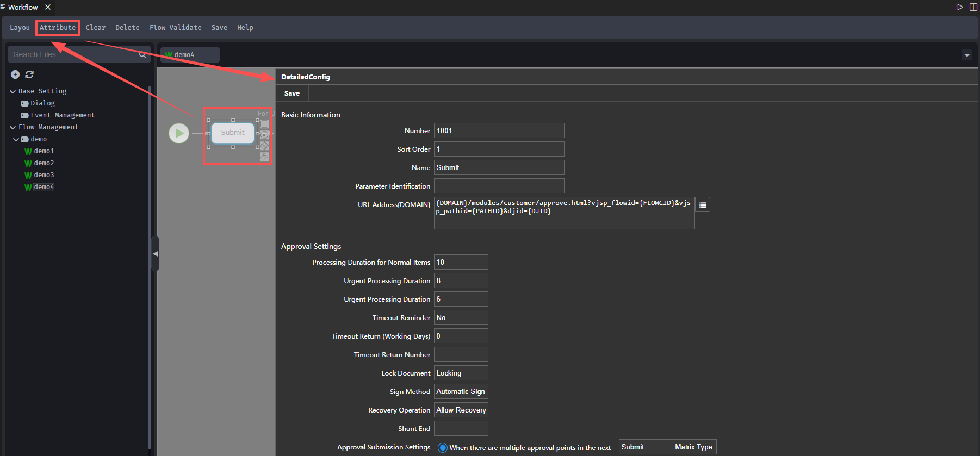Image resolution: width=980 pixels, height=456 pixels.
Task: Click Flow Validate in the toolbar
Action: click(x=175, y=28)
